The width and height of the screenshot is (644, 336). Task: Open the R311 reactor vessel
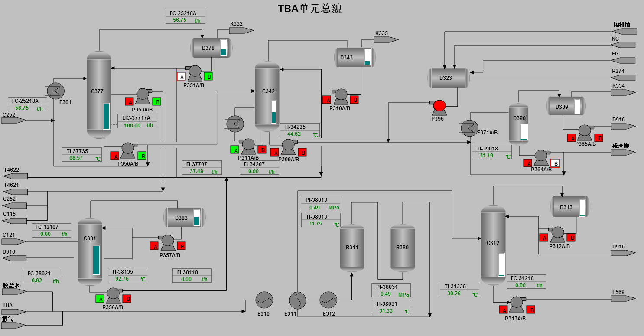352,248
